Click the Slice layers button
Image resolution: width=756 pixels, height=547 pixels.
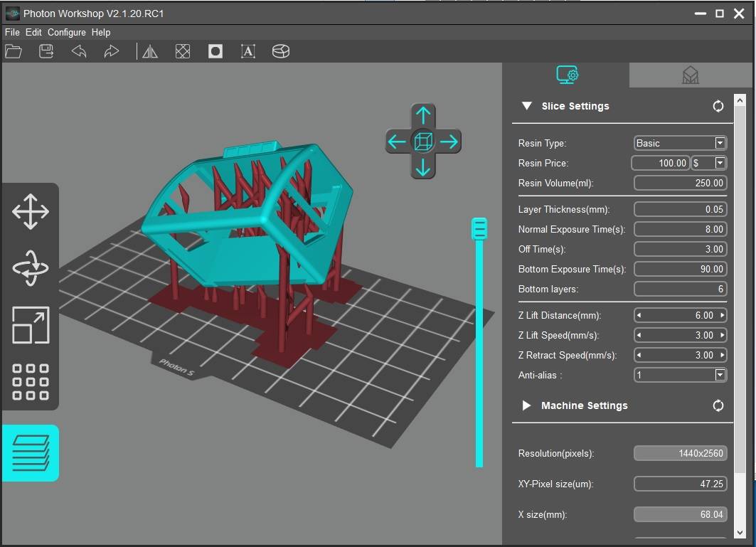coord(31,453)
